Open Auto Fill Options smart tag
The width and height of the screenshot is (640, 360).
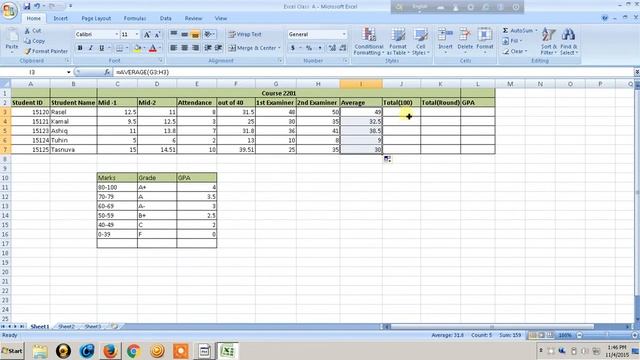pyautogui.click(x=387, y=159)
